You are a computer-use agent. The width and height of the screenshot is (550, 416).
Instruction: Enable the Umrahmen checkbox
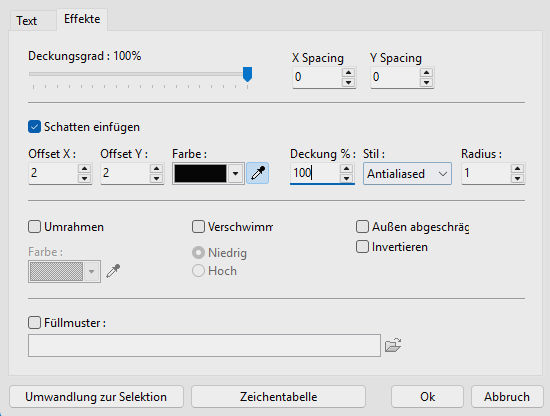(34, 227)
